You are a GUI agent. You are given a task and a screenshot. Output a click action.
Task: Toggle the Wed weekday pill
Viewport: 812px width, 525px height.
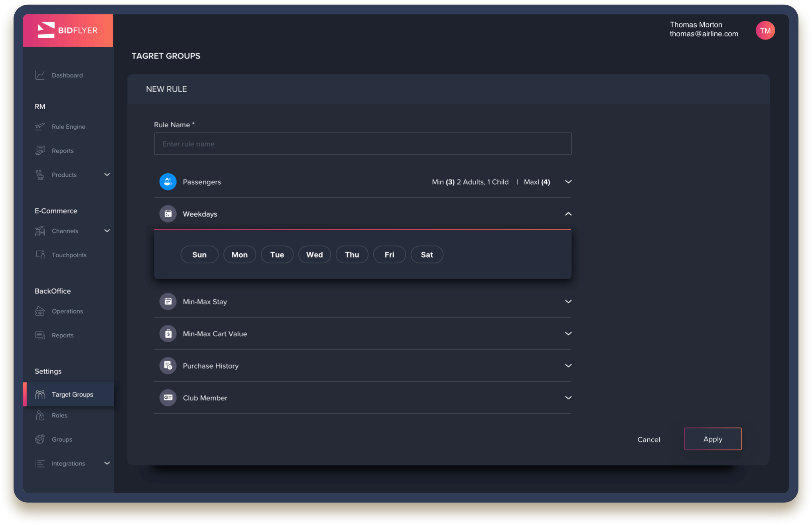(x=314, y=255)
